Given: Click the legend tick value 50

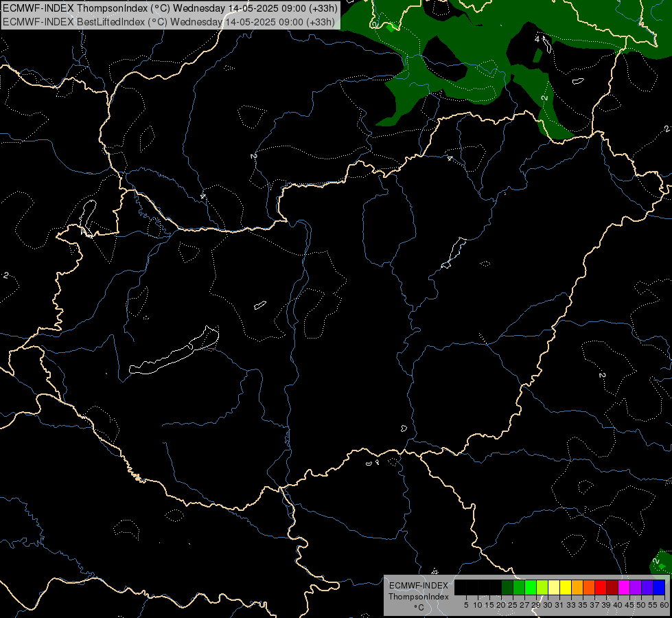Looking at the screenshot, I should (x=641, y=605).
